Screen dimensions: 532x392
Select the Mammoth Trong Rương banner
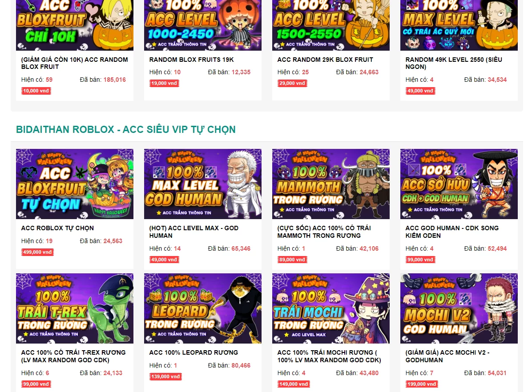coord(331,184)
